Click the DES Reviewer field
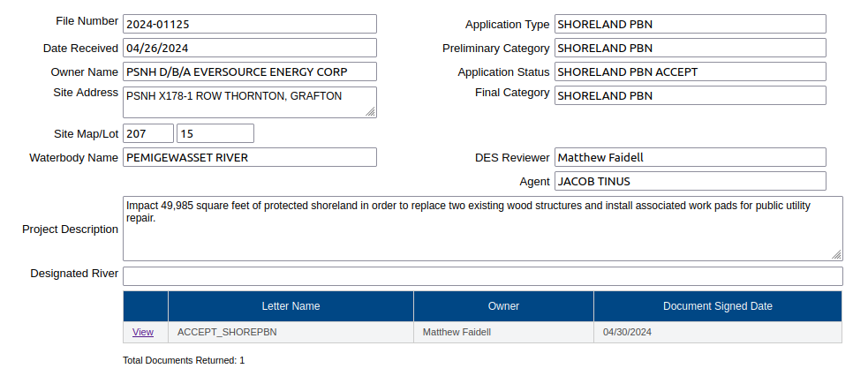The image size is (868, 376). tap(690, 157)
